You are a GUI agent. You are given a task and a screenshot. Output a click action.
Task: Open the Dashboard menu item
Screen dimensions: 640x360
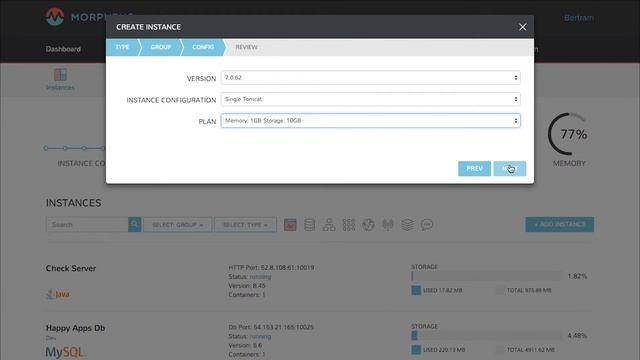63,49
